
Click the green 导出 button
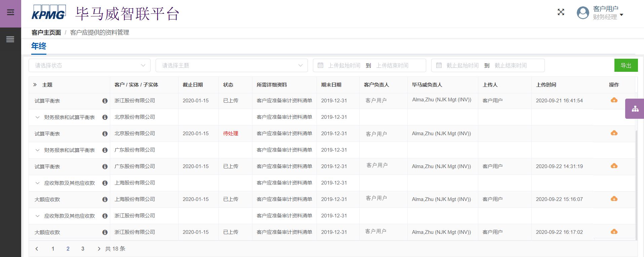[x=626, y=65]
